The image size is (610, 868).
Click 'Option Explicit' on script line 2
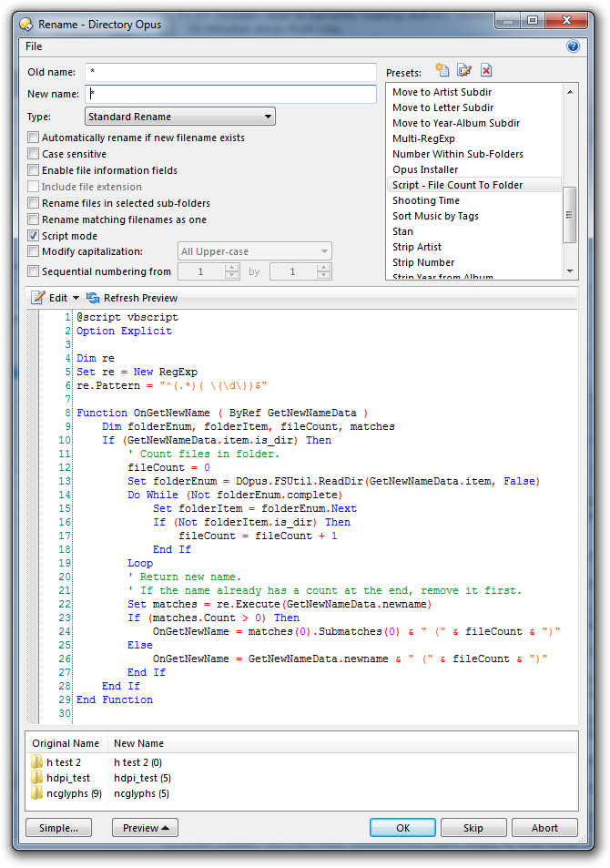124,331
